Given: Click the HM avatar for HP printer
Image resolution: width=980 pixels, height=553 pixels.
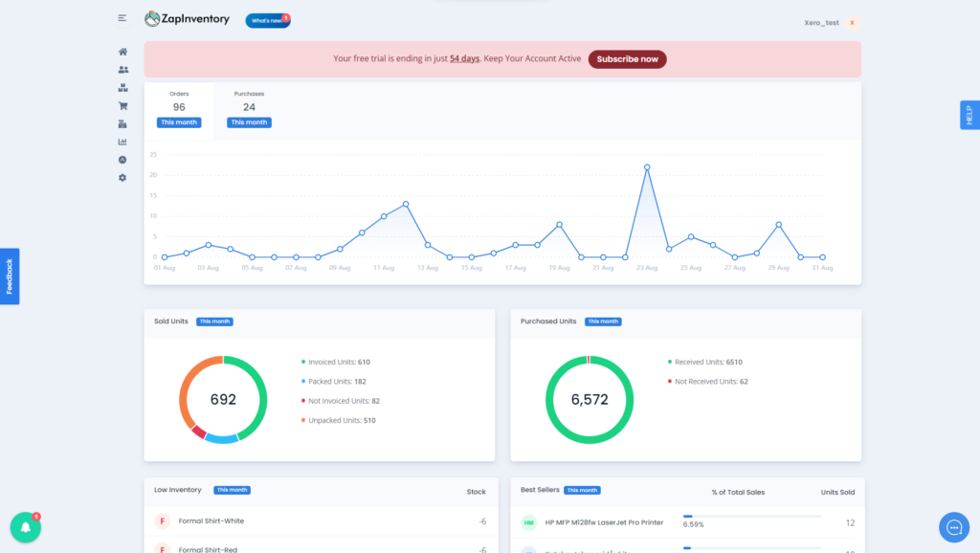Looking at the screenshot, I should click(528, 522).
